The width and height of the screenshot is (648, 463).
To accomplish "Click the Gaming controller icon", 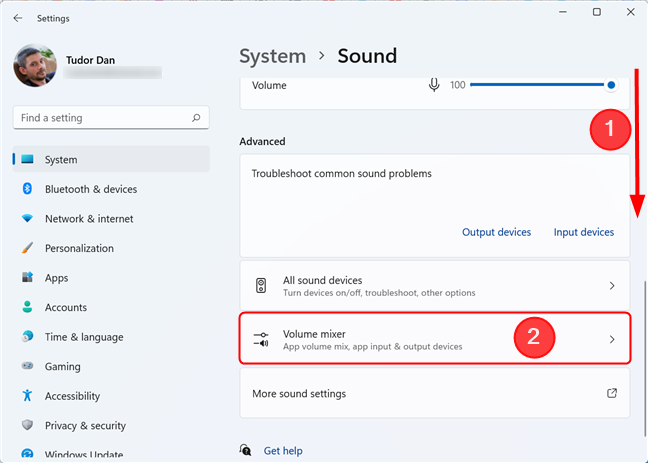I will click(27, 366).
